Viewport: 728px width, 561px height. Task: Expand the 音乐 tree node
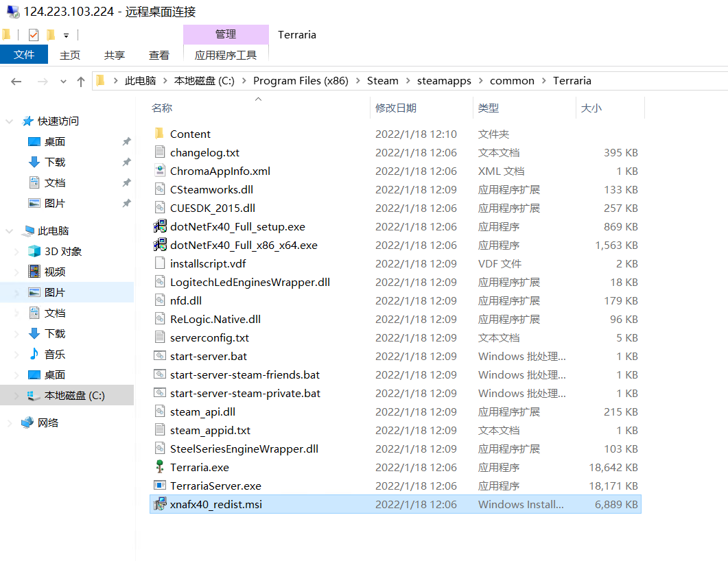coord(16,355)
